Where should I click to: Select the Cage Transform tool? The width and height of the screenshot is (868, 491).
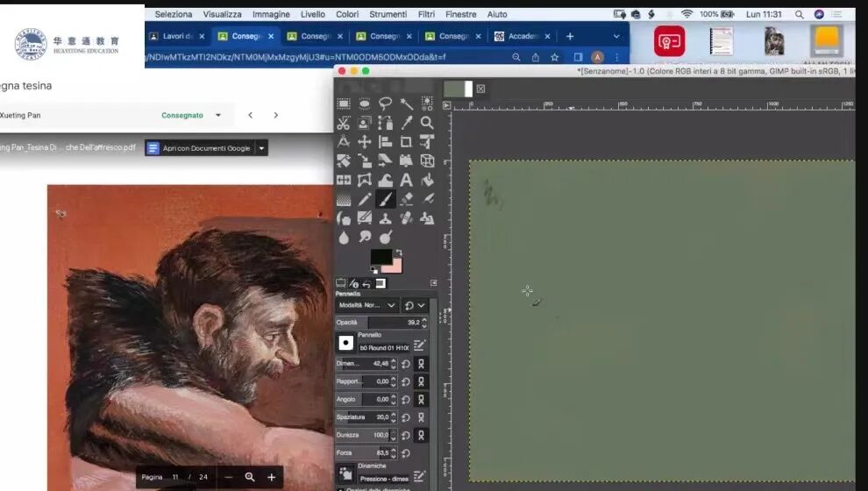point(364,180)
